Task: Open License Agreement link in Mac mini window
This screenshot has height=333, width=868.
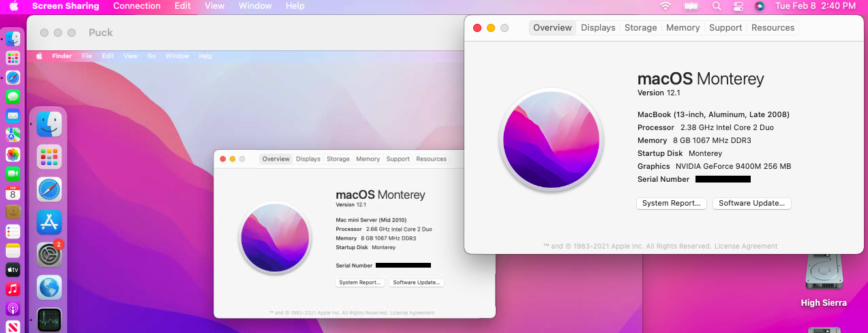Action: (413, 313)
